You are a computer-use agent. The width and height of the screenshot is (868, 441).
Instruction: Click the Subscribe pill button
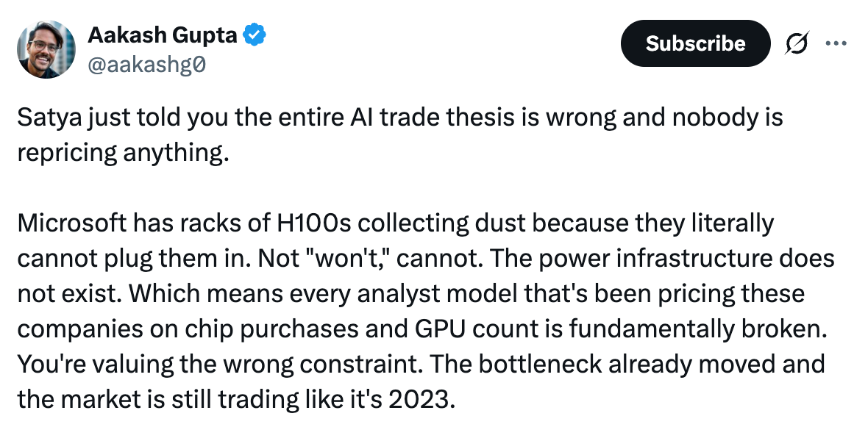click(695, 43)
